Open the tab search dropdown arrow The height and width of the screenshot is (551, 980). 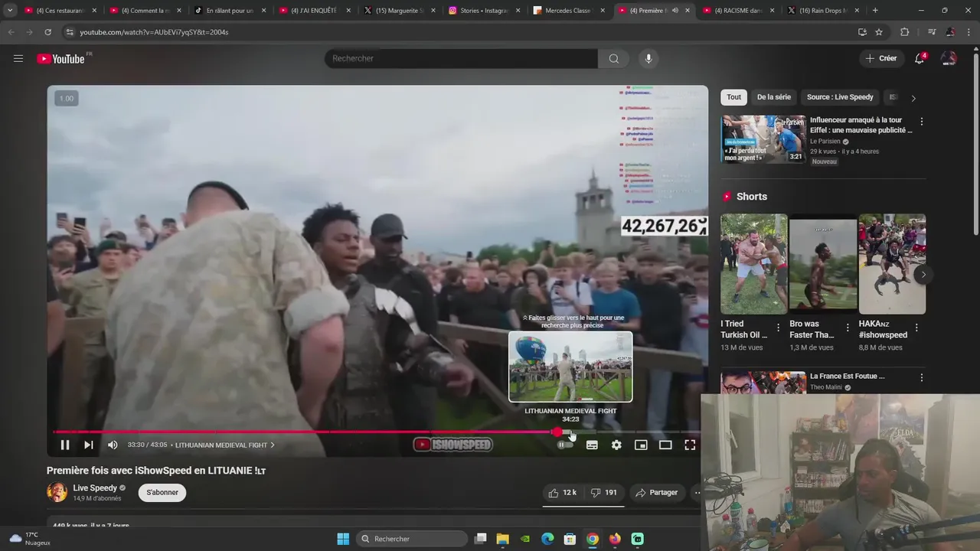point(10,11)
